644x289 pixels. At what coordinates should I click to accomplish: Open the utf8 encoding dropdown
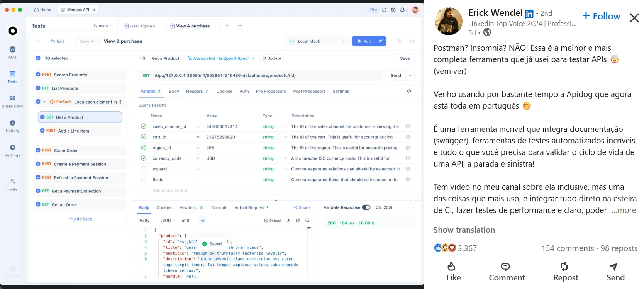(188, 221)
